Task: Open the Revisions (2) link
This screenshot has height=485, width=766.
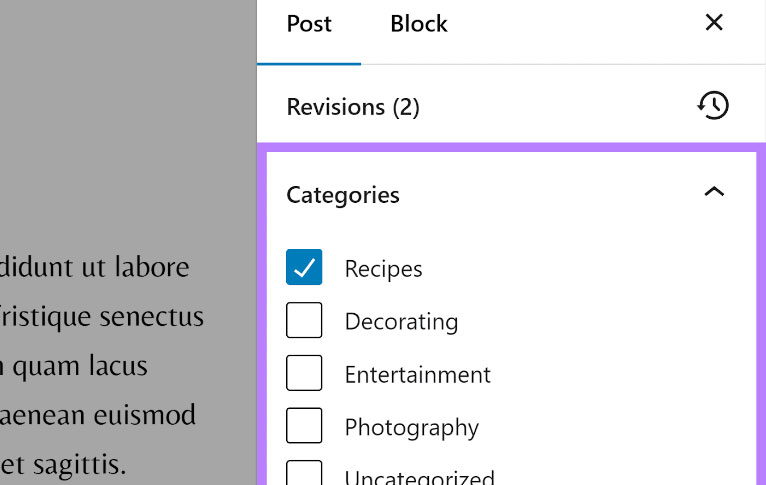Action: [x=353, y=107]
